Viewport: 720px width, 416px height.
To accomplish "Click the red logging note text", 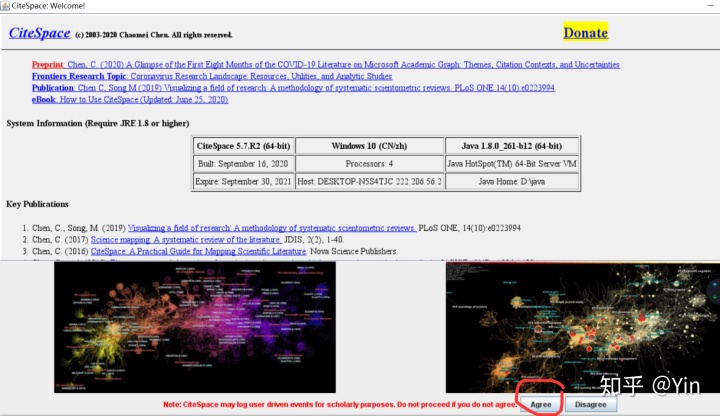I will coord(340,405).
